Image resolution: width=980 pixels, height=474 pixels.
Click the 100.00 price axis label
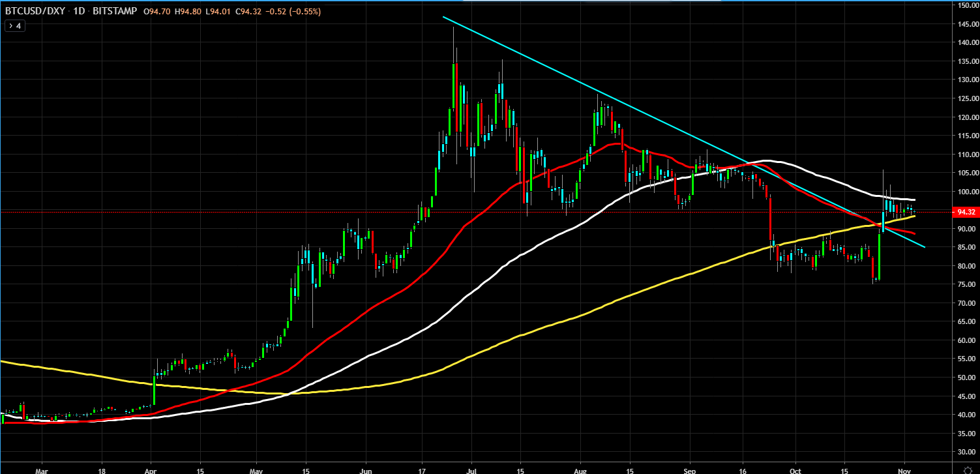pos(967,192)
